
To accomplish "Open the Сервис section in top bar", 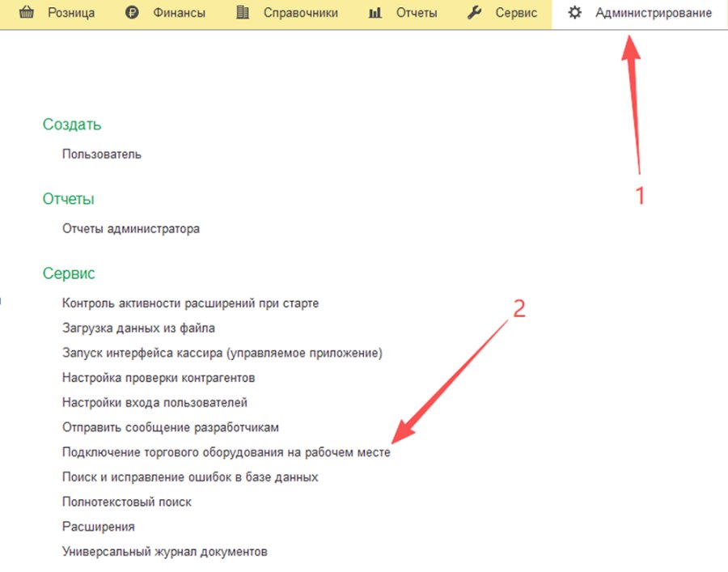I will click(516, 13).
